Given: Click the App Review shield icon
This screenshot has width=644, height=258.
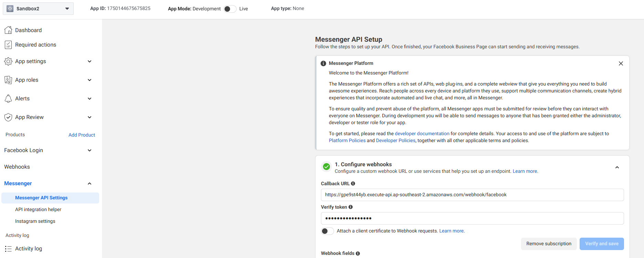Looking at the screenshot, I should [8, 117].
